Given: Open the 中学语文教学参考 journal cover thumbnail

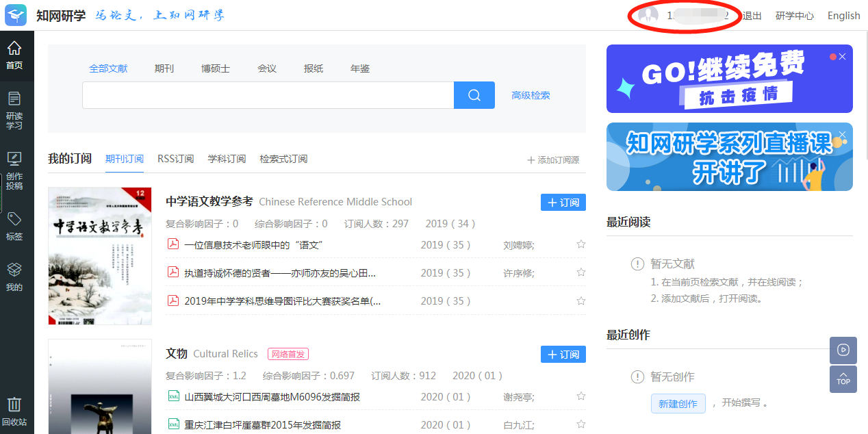Looking at the screenshot, I should (x=100, y=256).
